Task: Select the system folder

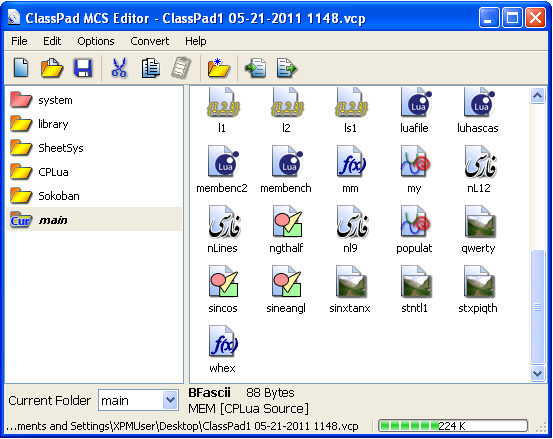Action: click(x=94, y=100)
